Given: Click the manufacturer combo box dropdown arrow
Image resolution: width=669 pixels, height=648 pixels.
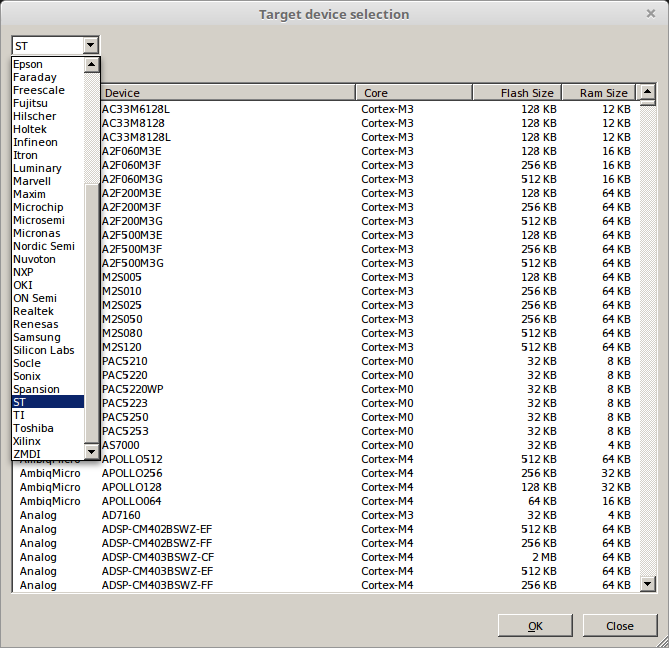Looking at the screenshot, I should click(91, 46).
